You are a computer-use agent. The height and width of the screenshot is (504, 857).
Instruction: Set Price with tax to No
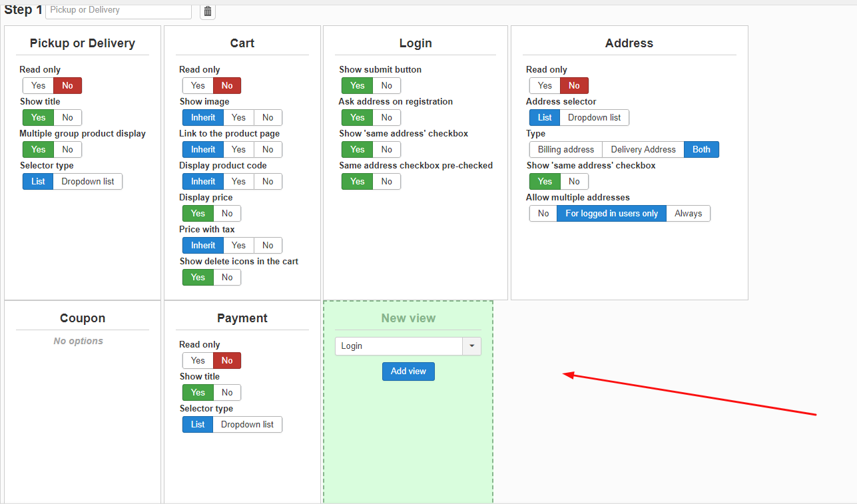268,245
